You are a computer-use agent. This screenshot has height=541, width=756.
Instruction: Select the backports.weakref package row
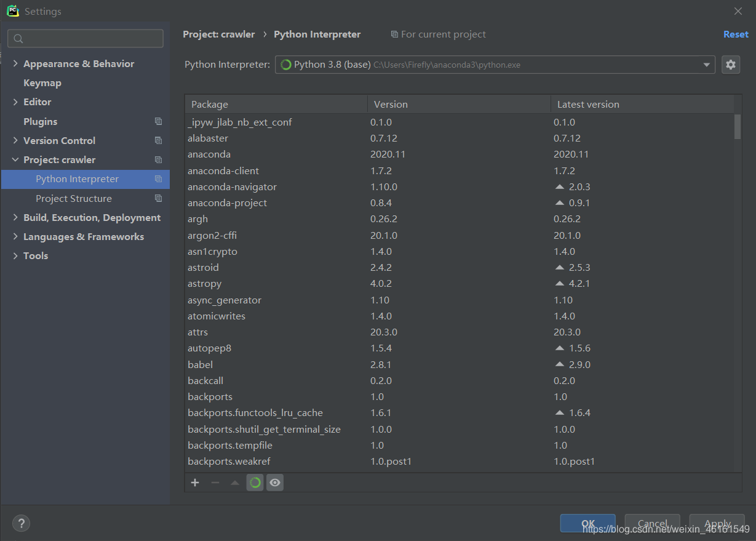pyautogui.click(x=460, y=461)
